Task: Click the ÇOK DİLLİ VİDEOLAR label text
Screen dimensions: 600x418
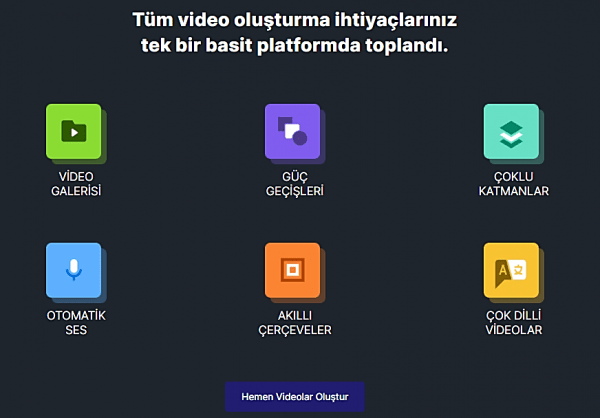Action: 514,323
